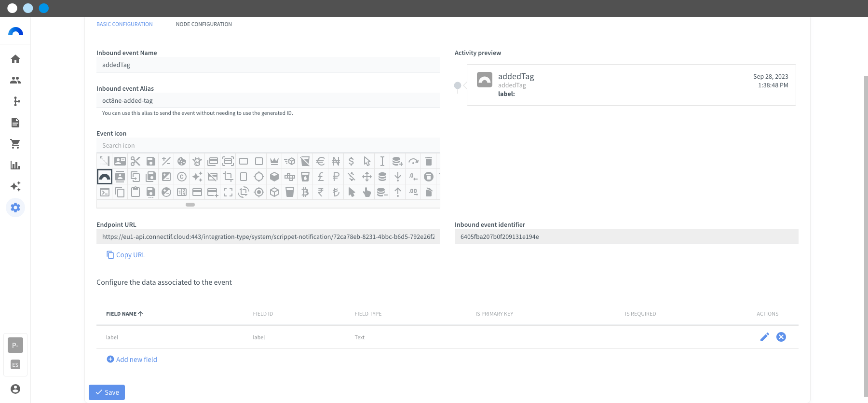Select the naira currency event icon
868x403 pixels.
click(336, 161)
